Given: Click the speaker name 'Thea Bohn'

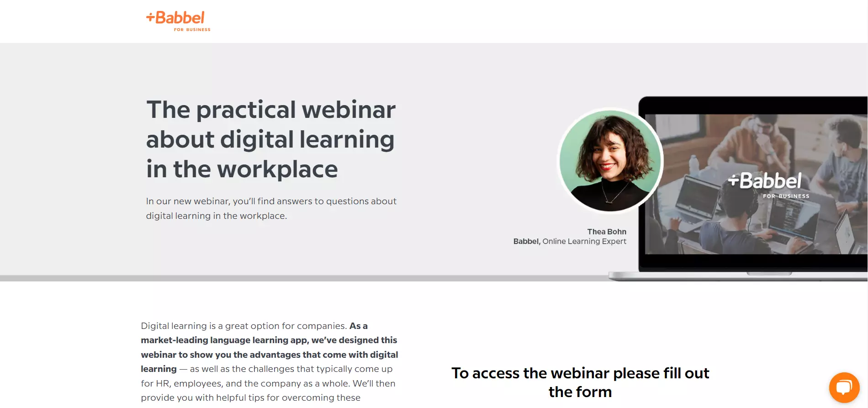Looking at the screenshot, I should (x=606, y=232).
